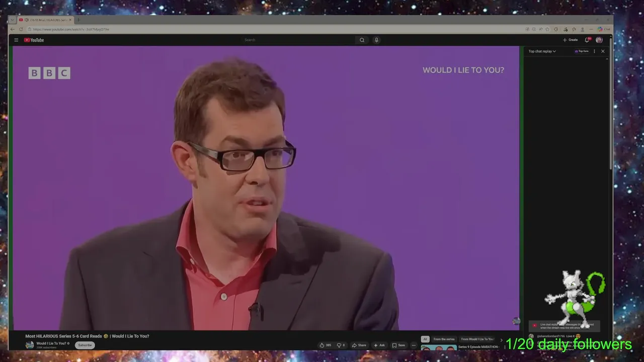Viewport: 644px width, 362px height.
Task: Open the browser tab search dropdown
Action: tap(12, 20)
